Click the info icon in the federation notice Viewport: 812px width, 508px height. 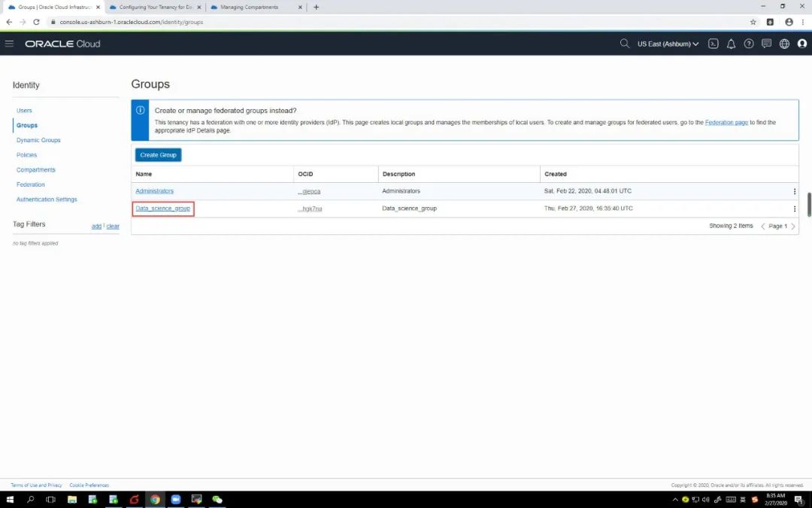(140, 111)
